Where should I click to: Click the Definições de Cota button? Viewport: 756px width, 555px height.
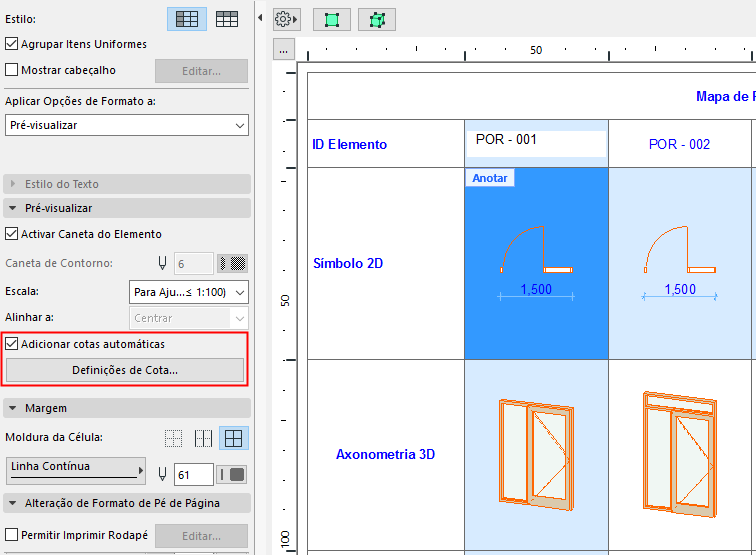point(125,370)
